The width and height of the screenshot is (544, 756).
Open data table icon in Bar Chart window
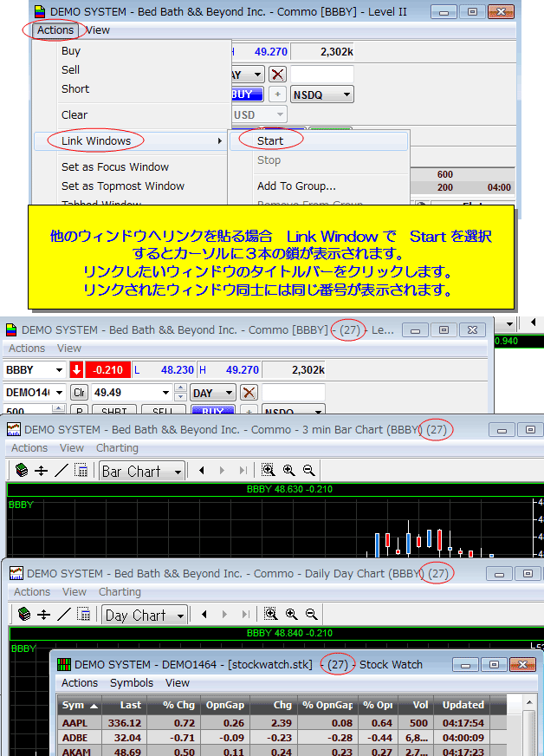click(x=81, y=470)
